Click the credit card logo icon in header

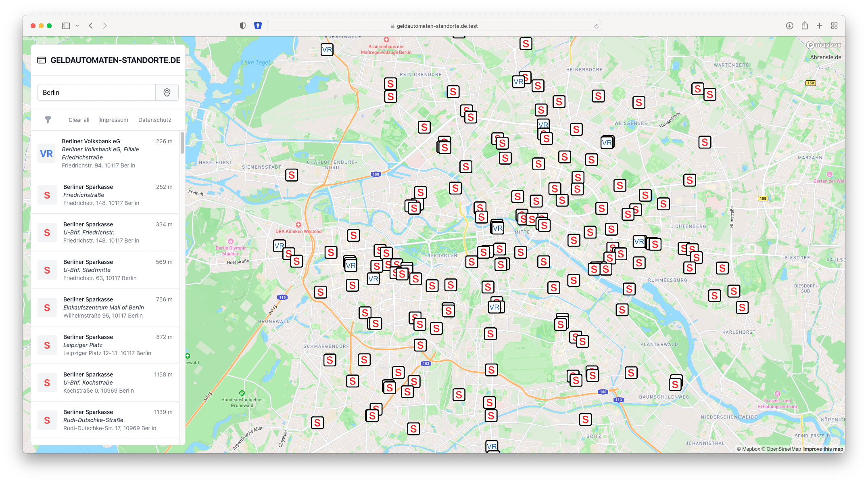42,60
